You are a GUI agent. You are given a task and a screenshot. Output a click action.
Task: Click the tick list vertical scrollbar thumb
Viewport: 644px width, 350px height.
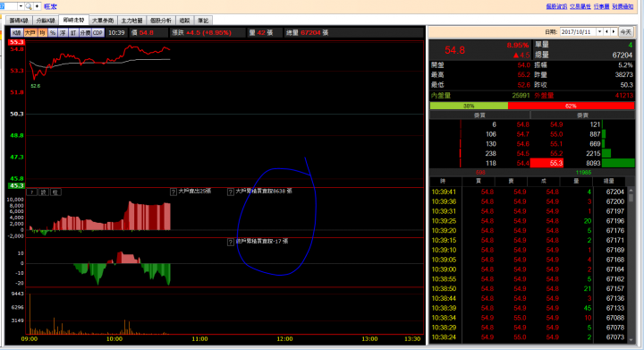pos(631,197)
